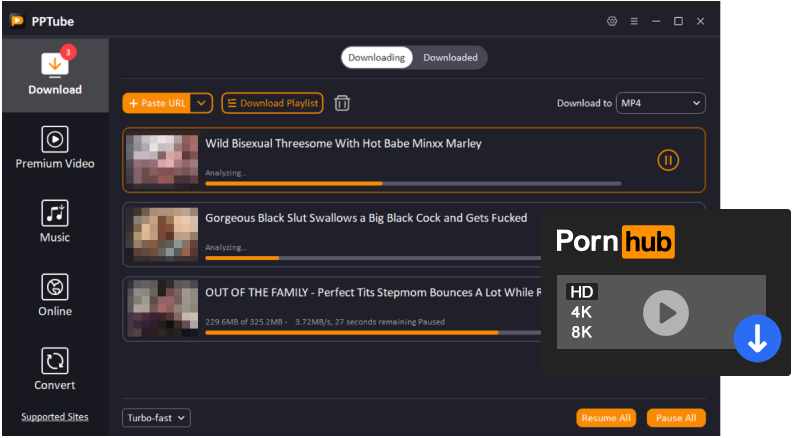The image size is (792, 438).
Task: Play the preview video in overlay
Action: (x=666, y=313)
